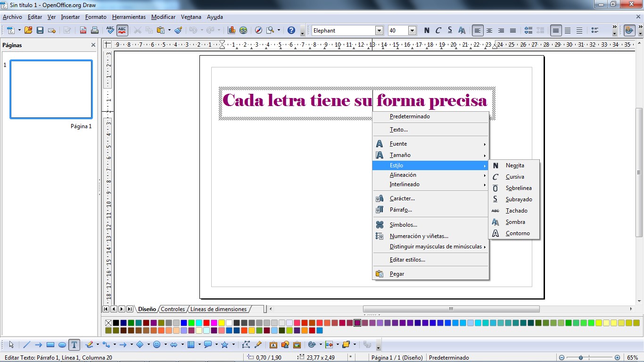Toggle underline S on formatting toolbar
This screenshot has width=644, height=362.
(450, 30)
